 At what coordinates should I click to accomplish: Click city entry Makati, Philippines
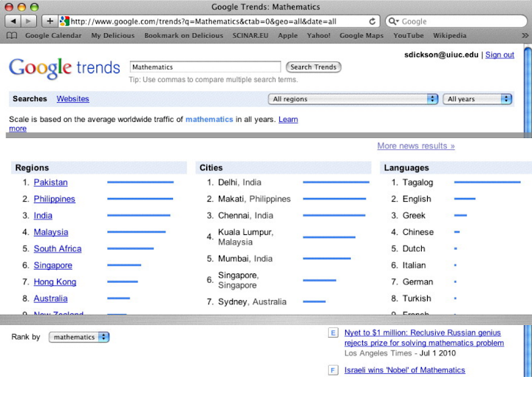pos(254,199)
